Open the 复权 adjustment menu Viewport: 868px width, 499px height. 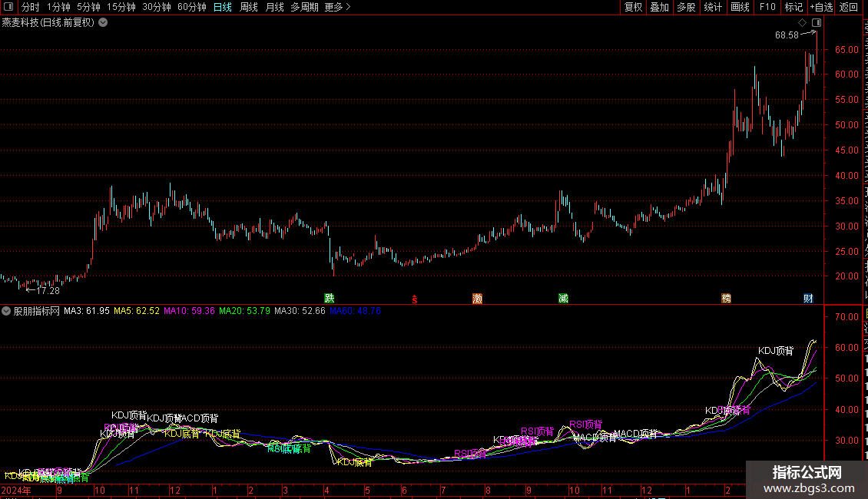[633, 7]
